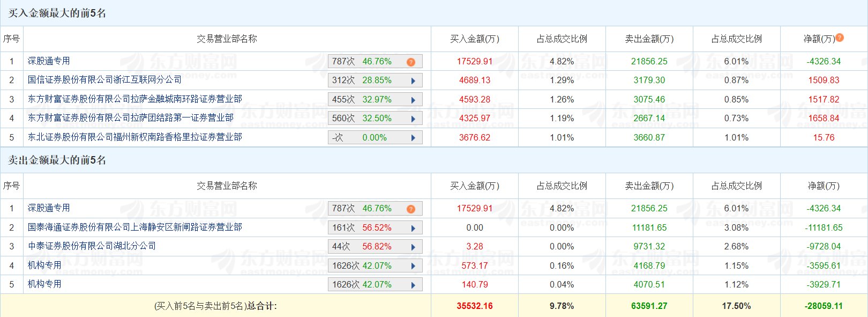Open 东方财富证券拉萨金融城南环路证券营业部 link
868x317 pixels.
134,99
